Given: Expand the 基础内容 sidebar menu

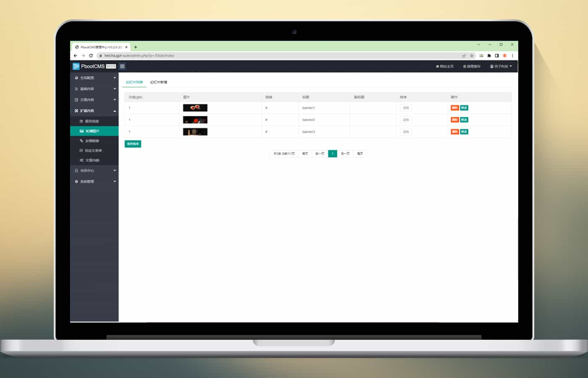Looking at the screenshot, I should (94, 89).
